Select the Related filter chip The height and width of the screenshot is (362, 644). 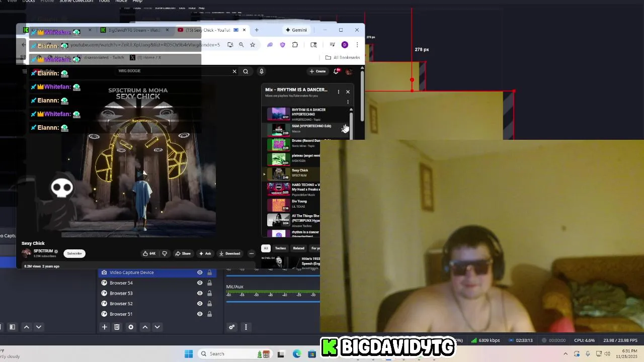299,248
